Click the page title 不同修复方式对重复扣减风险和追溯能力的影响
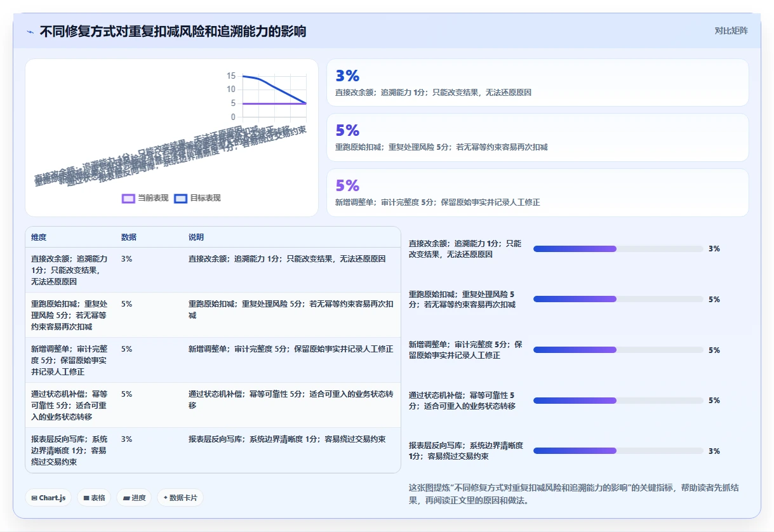Image resolution: width=774 pixels, height=532 pixels. coord(173,31)
